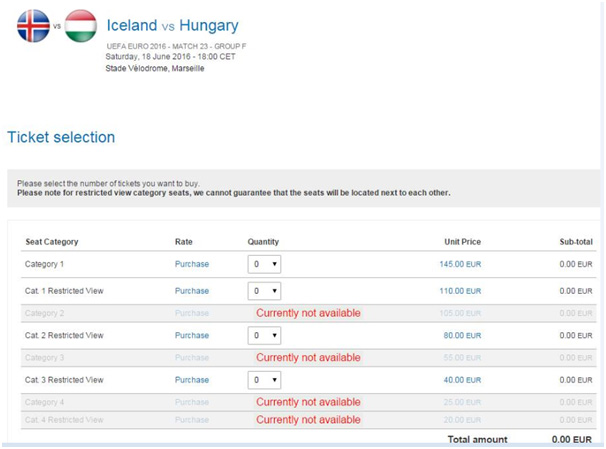Open the Cat. 1 Restricted View quantity dropdown
The image size is (606, 449).
click(x=264, y=291)
